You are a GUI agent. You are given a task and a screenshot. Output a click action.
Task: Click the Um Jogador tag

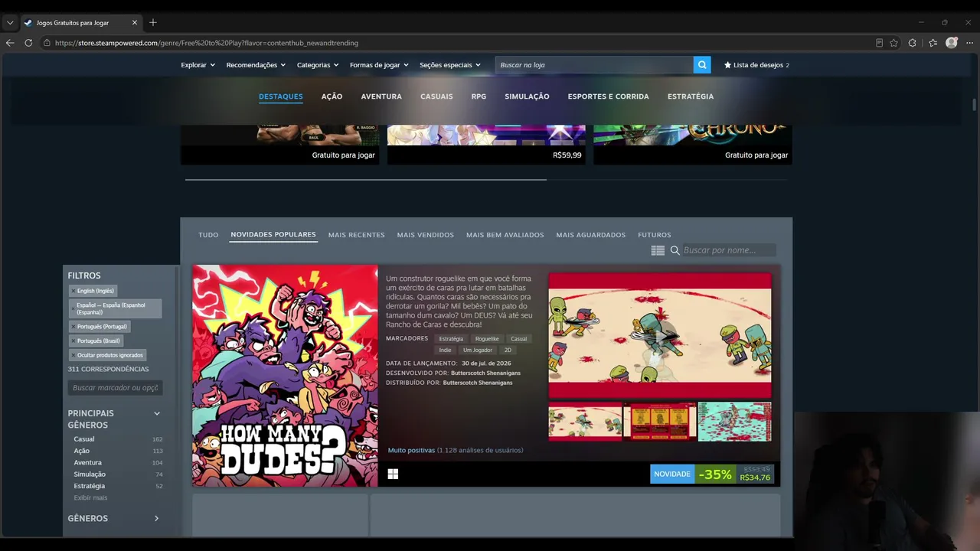point(478,350)
